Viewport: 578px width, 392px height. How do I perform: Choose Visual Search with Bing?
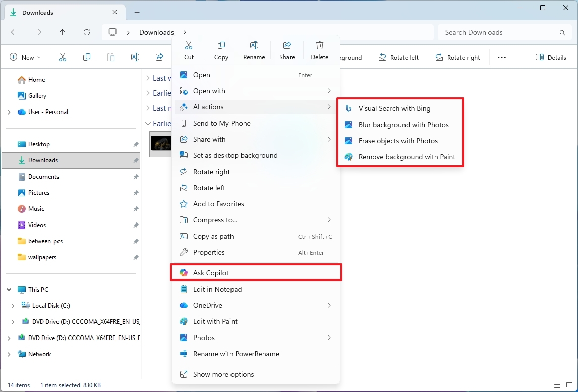point(394,108)
